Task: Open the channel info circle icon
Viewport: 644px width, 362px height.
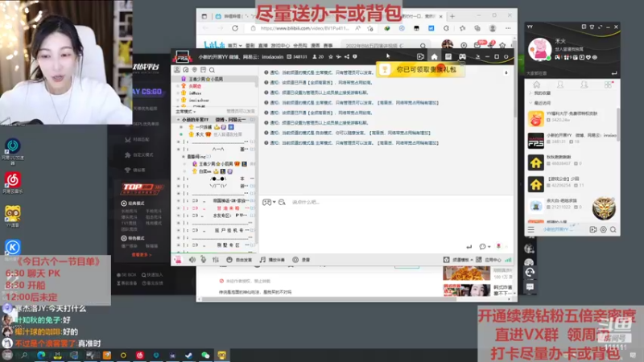Action: [355, 56]
